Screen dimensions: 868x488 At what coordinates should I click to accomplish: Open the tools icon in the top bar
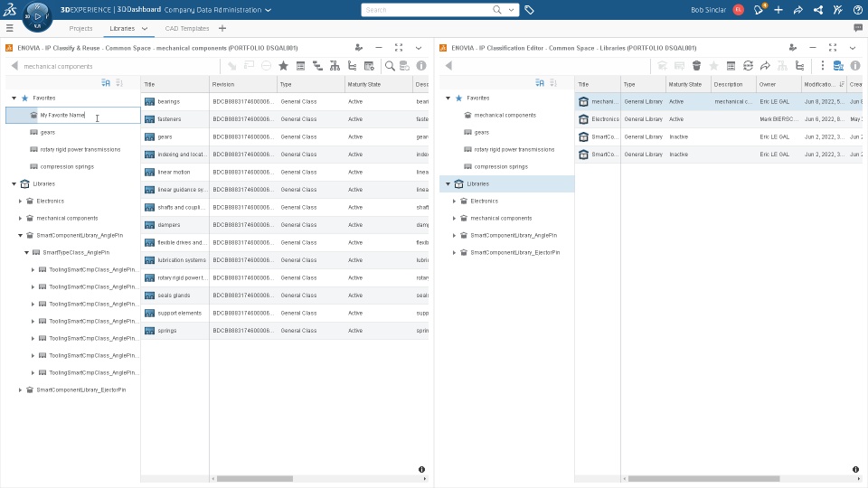click(x=838, y=10)
